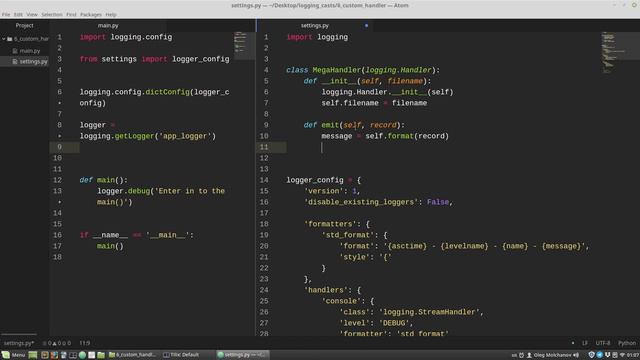Screen dimensions: 640x360
Task: Click 'from settings import logger_config' line
Action: [x=154, y=59]
